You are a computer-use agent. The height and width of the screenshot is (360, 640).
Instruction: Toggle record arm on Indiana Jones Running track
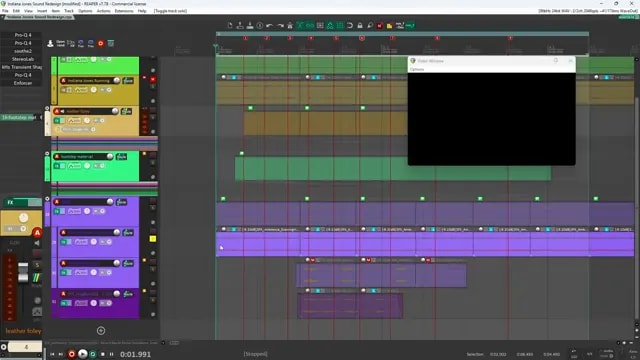point(63,80)
